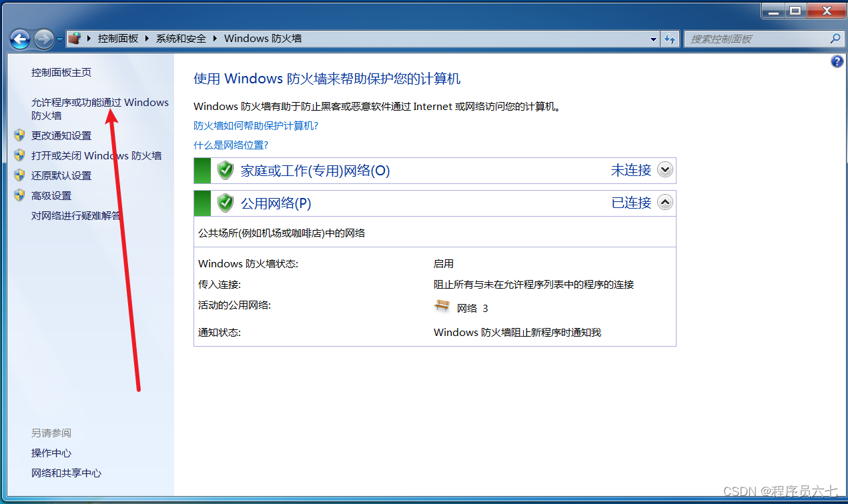Viewport: 848px width, 504px height.
Task: Click the Control Panel icon in address bar
Action: pos(75,39)
